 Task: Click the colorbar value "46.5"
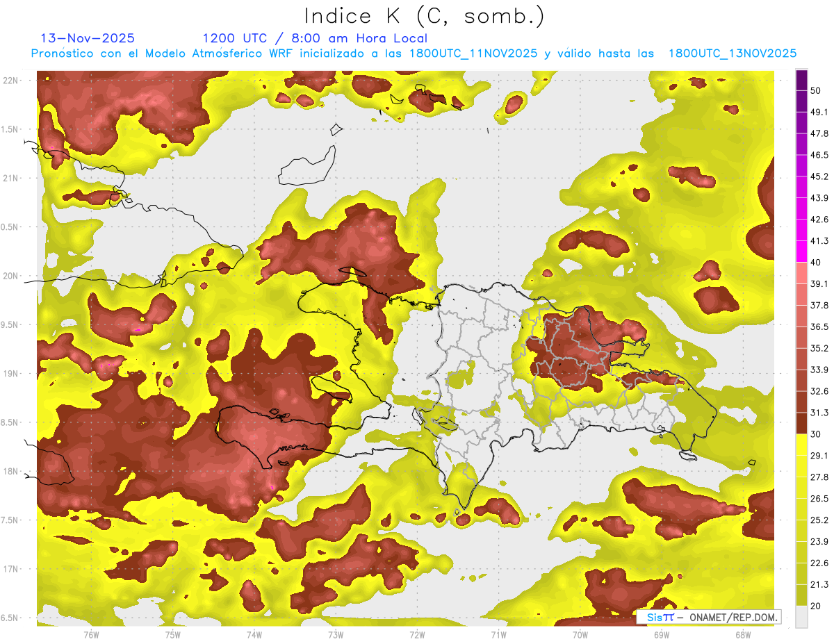pos(819,155)
